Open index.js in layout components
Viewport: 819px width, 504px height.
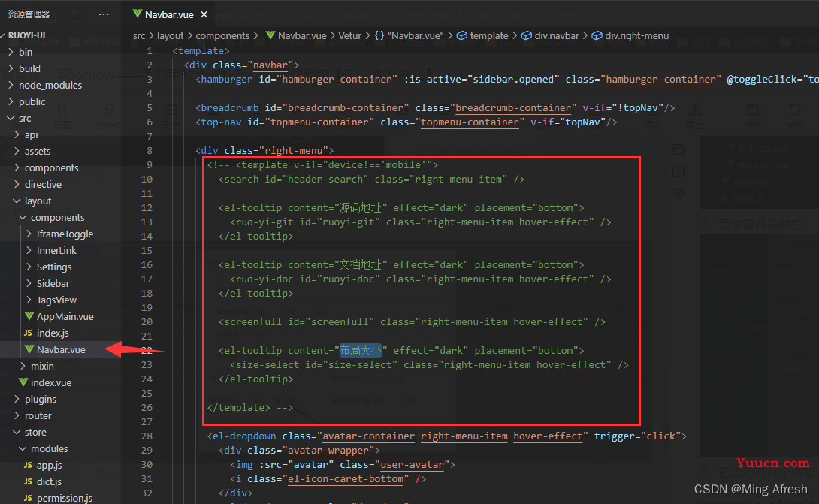53,333
